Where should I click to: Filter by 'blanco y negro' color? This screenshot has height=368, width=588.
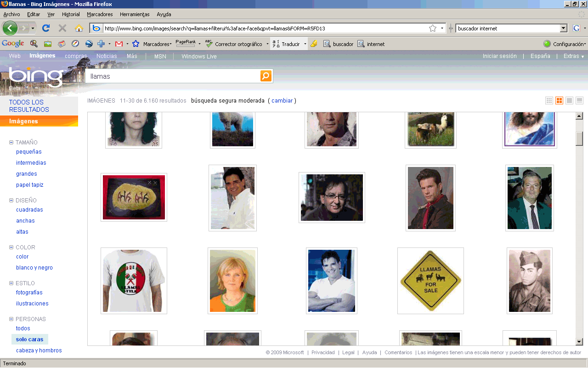pyautogui.click(x=34, y=268)
